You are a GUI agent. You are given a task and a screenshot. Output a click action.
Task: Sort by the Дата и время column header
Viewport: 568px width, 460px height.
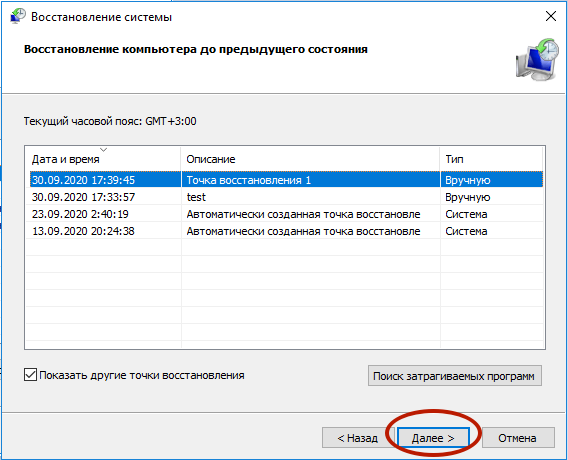click(x=103, y=159)
